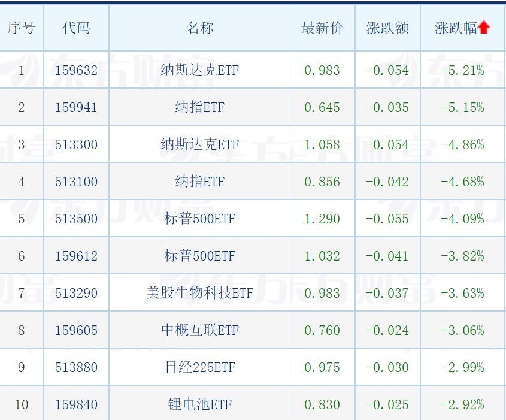Viewport: 506px width, 420px height.
Task: Click the red sort arrow icon
Action: [x=484, y=28]
